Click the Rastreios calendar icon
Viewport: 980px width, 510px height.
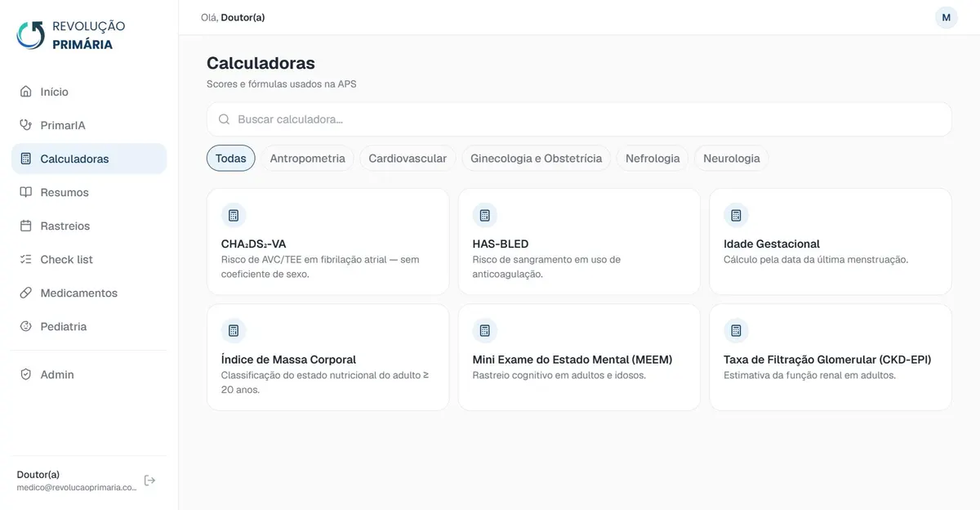(25, 226)
